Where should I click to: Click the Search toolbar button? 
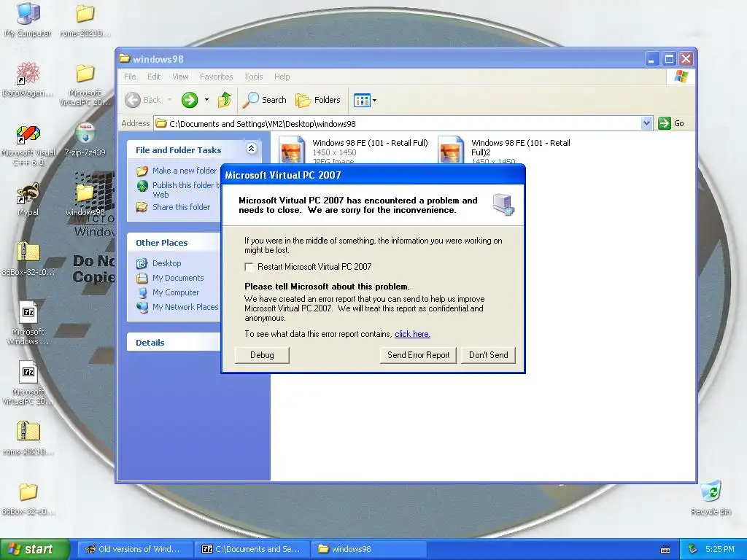click(264, 100)
